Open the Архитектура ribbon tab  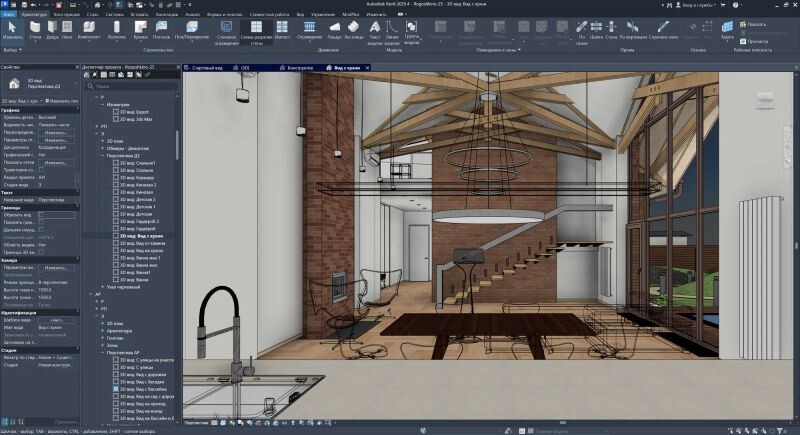tap(34, 16)
